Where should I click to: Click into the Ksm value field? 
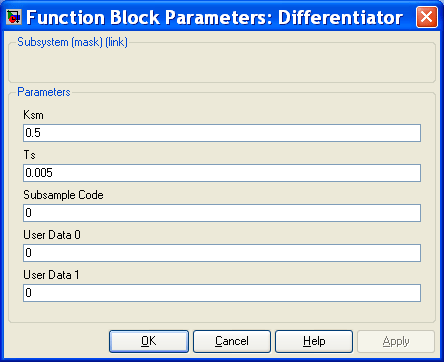click(222, 133)
